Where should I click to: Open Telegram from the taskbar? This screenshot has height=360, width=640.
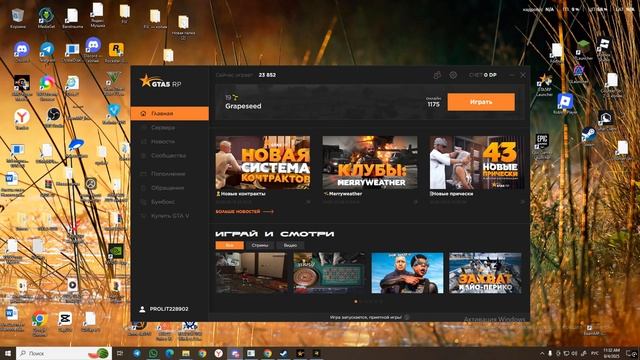137,353
